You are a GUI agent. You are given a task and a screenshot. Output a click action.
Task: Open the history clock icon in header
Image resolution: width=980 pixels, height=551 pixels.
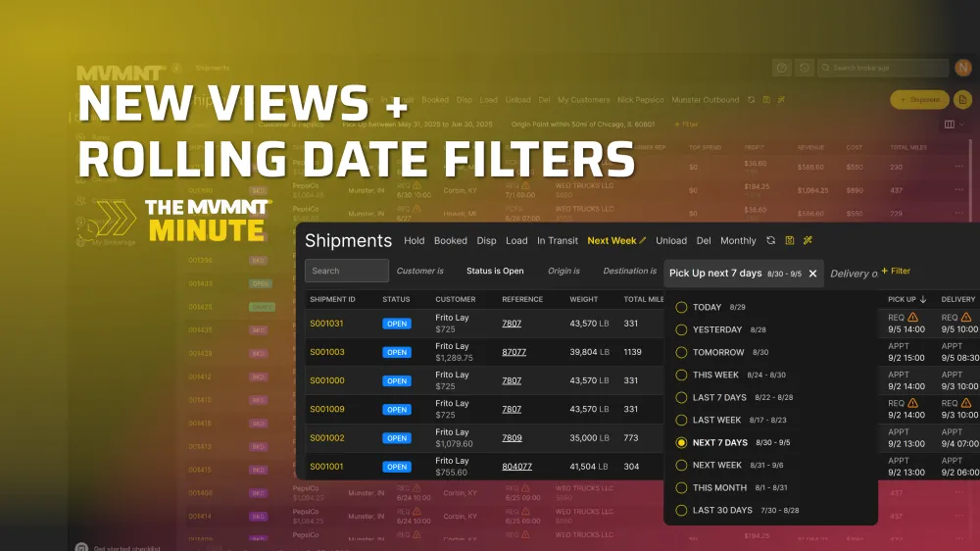tap(805, 68)
